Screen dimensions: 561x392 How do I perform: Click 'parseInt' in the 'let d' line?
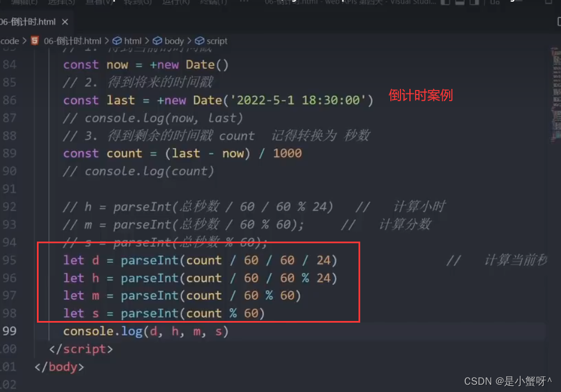(x=149, y=261)
